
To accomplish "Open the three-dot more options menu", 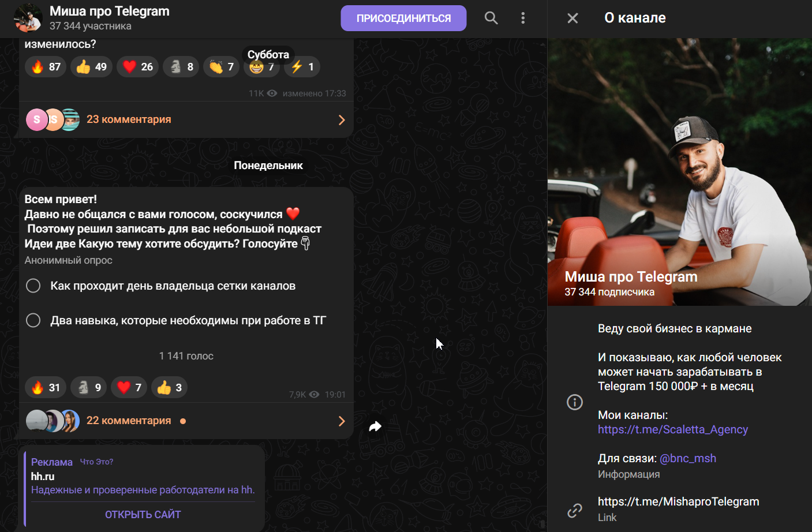I will pyautogui.click(x=523, y=18).
